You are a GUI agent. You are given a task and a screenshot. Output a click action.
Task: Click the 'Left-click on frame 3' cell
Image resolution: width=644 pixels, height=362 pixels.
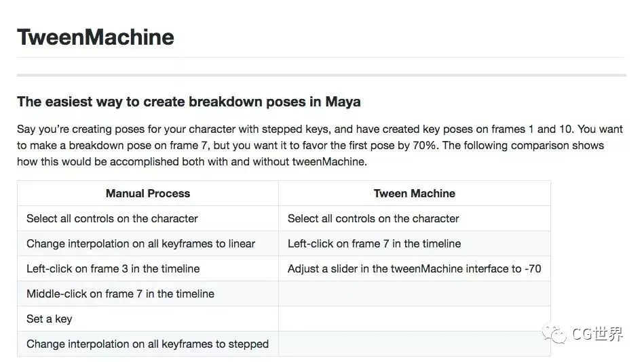coord(113,268)
